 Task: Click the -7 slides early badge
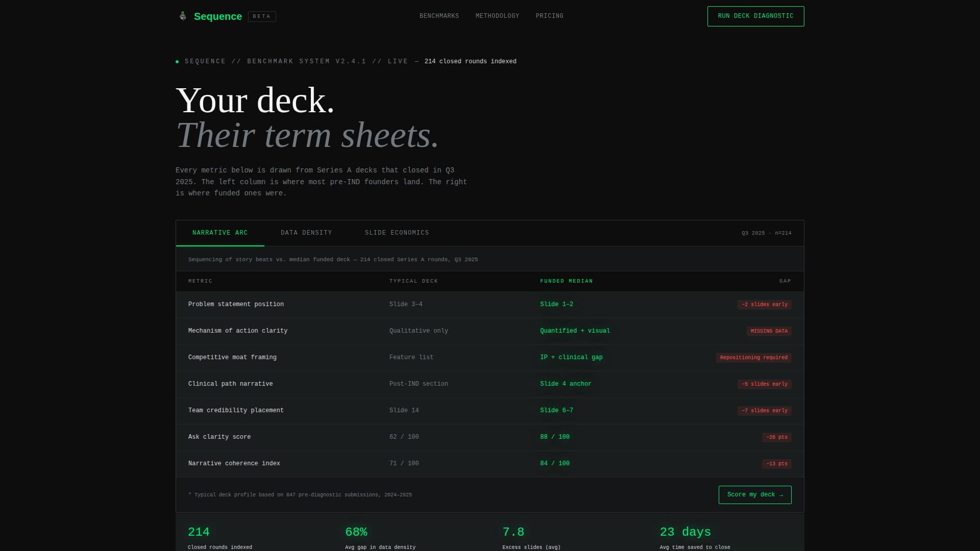click(x=764, y=411)
